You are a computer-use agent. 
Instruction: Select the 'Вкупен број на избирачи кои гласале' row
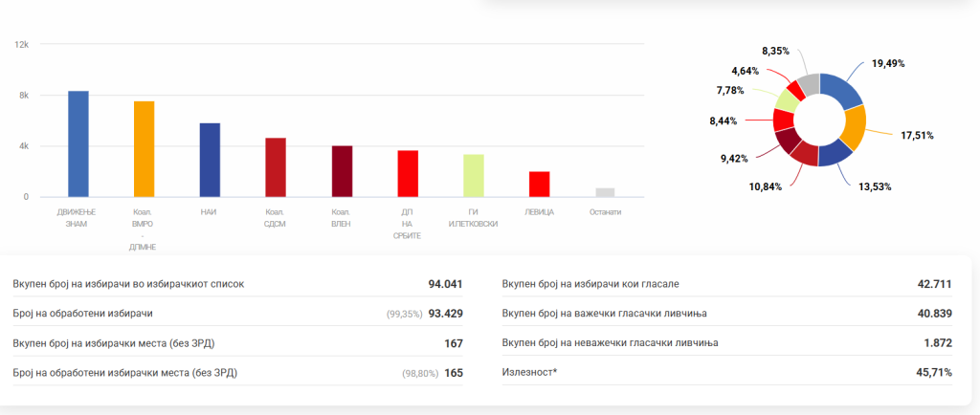[x=727, y=284]
